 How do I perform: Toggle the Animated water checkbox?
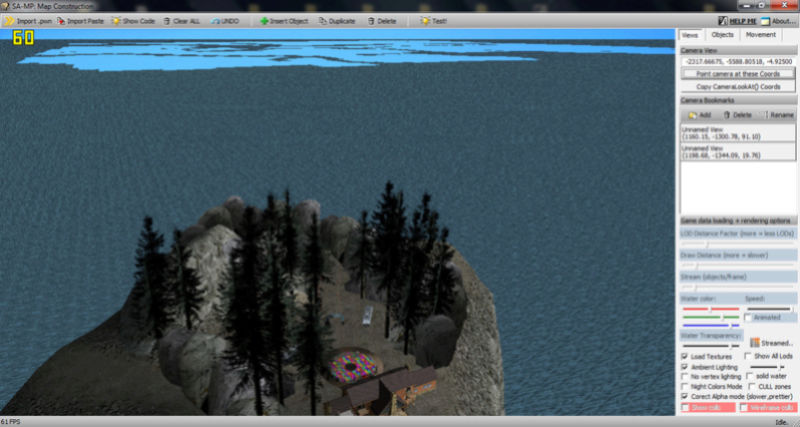748,317
